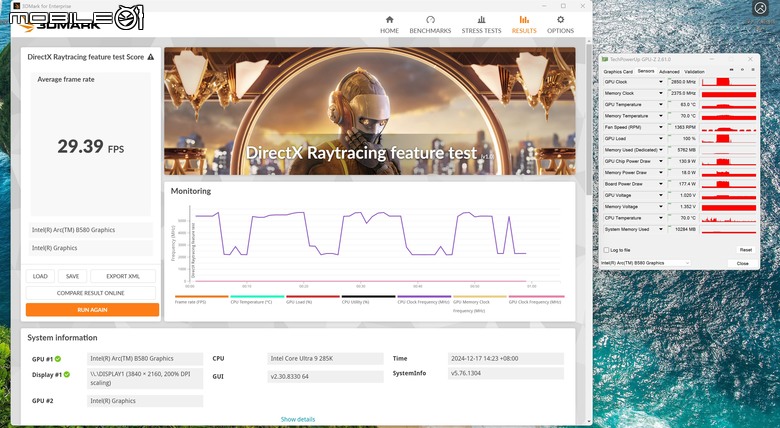Open the Memory Temperature sensor dropdown
The height and width of the screenshot is (428, 780).
[x=661, y=116]
